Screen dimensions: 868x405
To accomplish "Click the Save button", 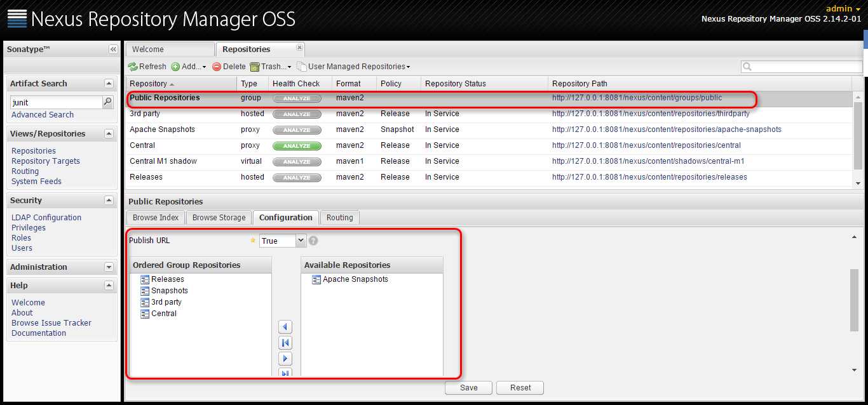I will click(x=469, y=388).
